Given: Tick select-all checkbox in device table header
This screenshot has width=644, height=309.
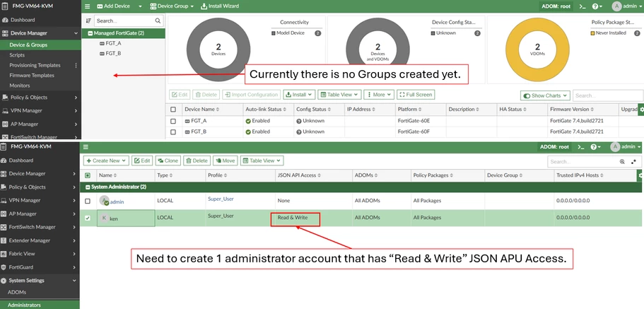Looking at the screenshot, I should [x=173, y=110].
